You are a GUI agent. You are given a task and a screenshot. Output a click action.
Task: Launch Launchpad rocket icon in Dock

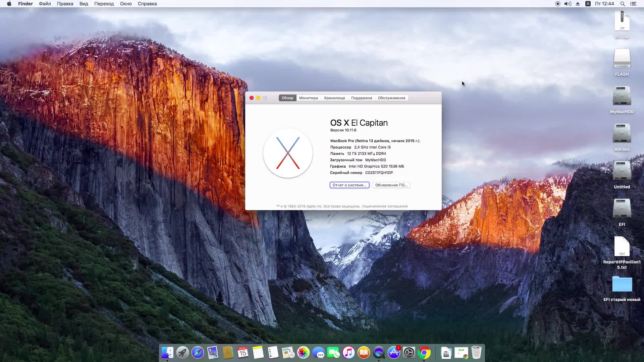pyautogui.click(x=182, y=353)
